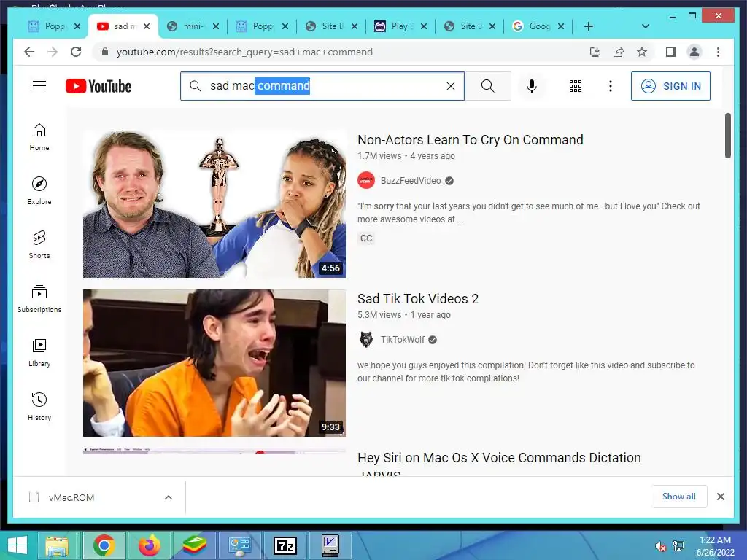The height and width of the screenshot is (560, 747).
Task: Reload the current page
Action: [76, 52]
